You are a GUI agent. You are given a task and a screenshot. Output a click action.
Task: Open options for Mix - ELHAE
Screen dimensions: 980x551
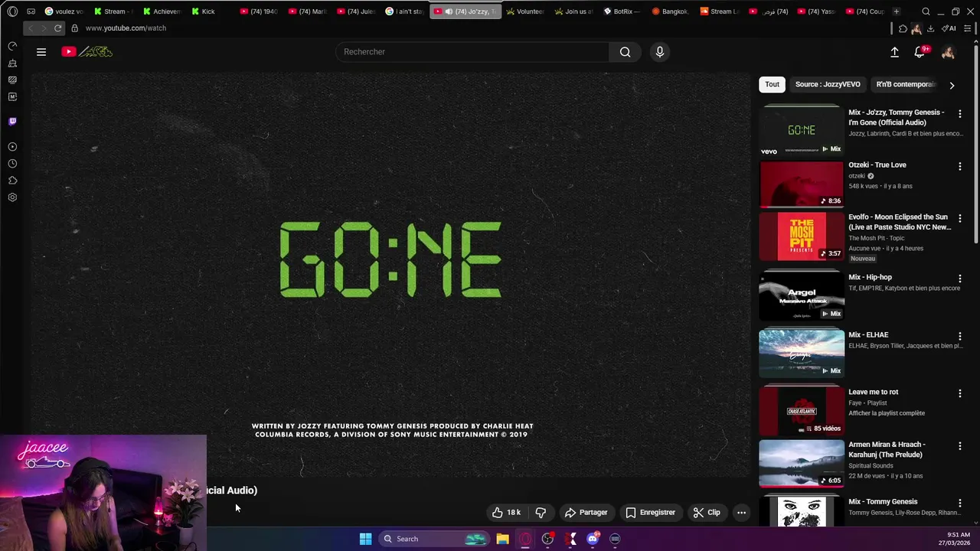960,336
